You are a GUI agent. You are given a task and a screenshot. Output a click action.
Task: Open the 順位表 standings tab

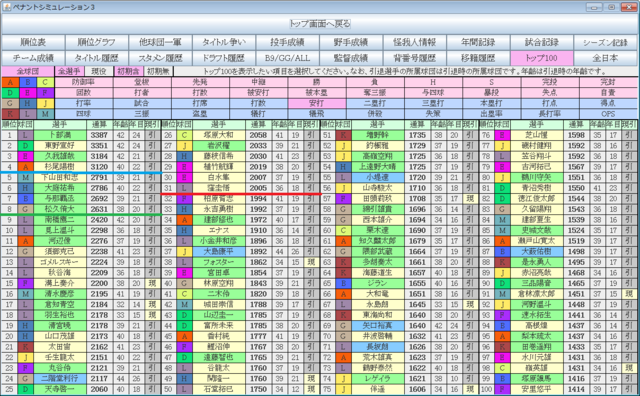[33, 42]
